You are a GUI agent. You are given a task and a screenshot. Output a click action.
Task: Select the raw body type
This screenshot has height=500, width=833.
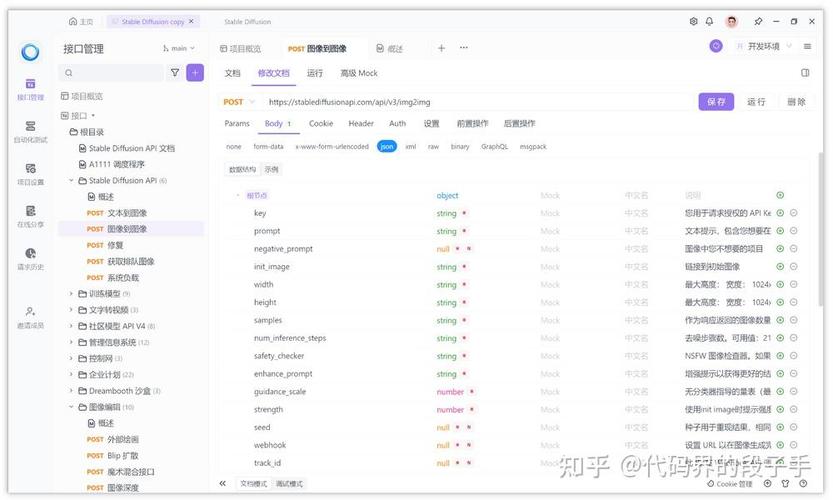click(x=434, y=147)
